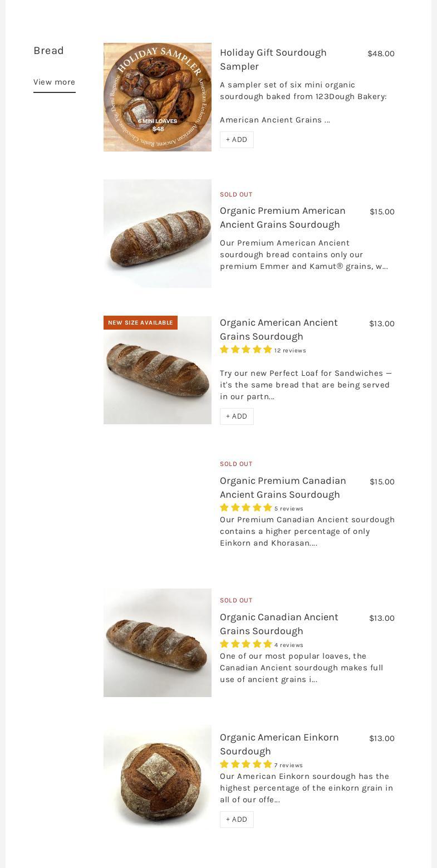Open the Premium American Ancient Grains photo

[x=158, y=233]
